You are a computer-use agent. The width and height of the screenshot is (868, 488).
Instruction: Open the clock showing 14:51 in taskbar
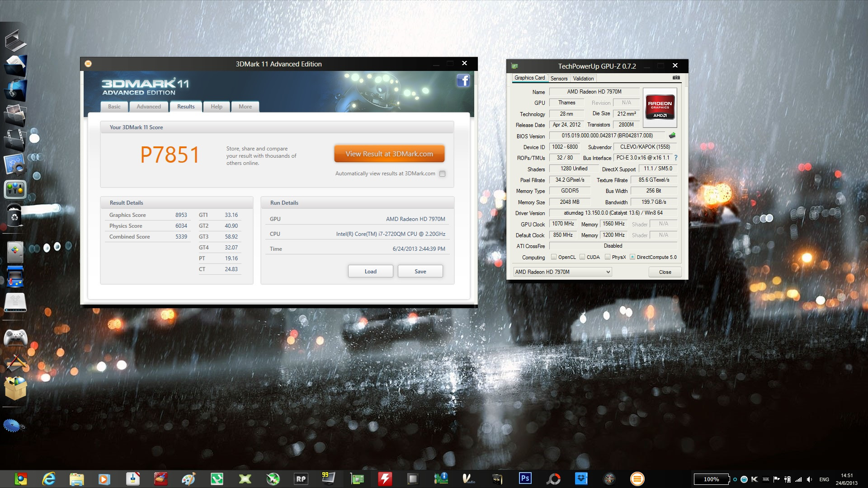[x=847, y=479]
